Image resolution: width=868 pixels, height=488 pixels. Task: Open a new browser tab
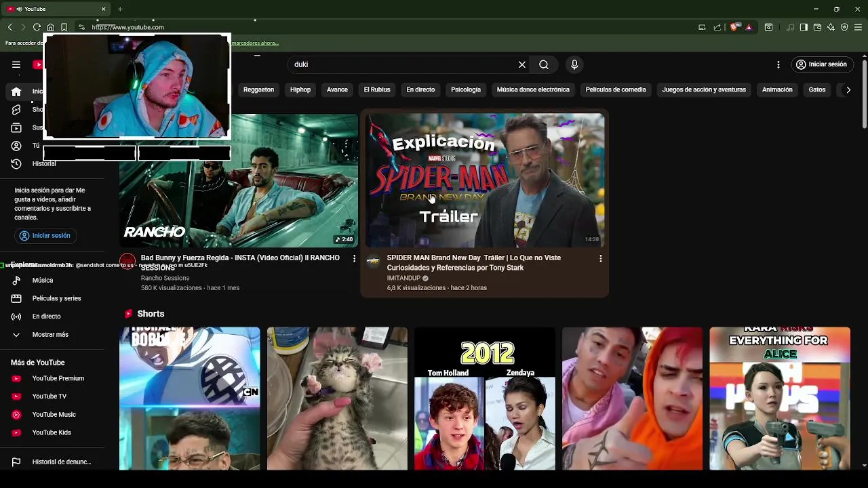coord(120,9)
